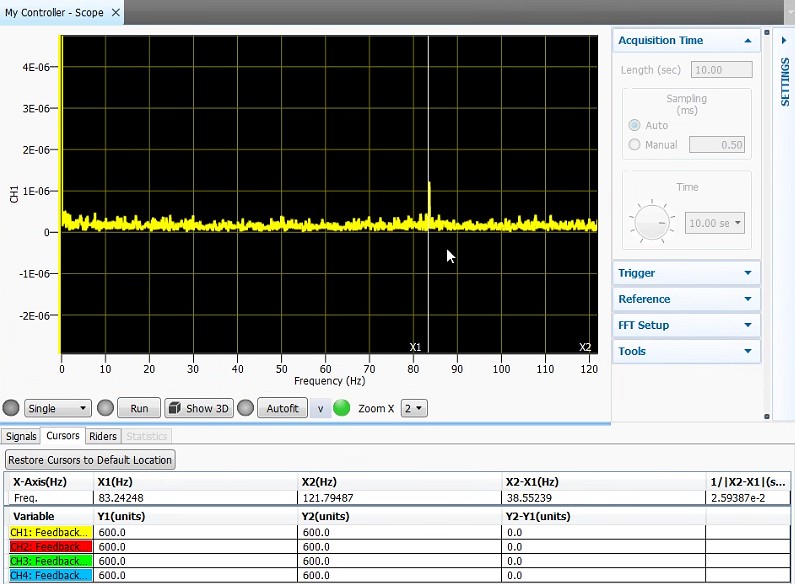Click the Time rotary knob
The image size is (795, 584).
click(652, 223)
